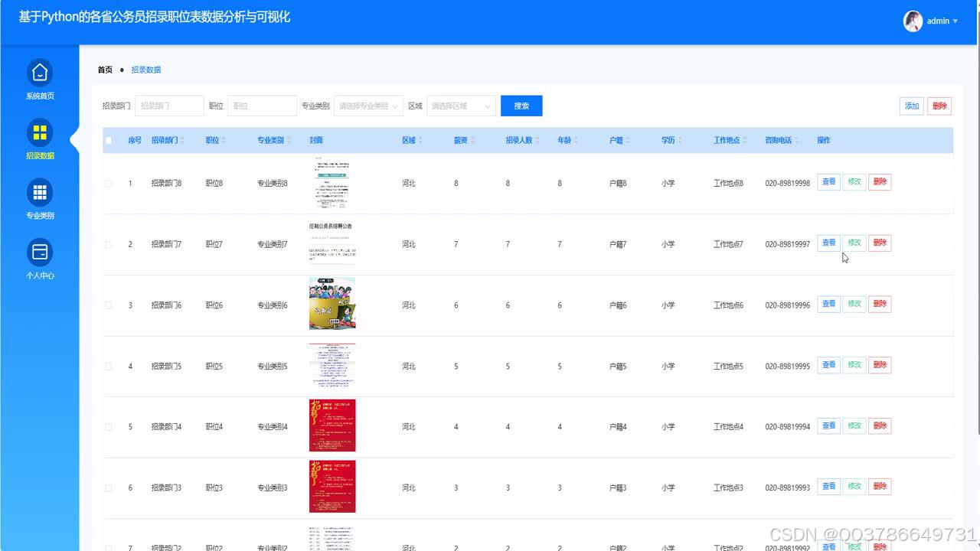Open cartoon cover thumbnail in row 3

tap(332, 304)
